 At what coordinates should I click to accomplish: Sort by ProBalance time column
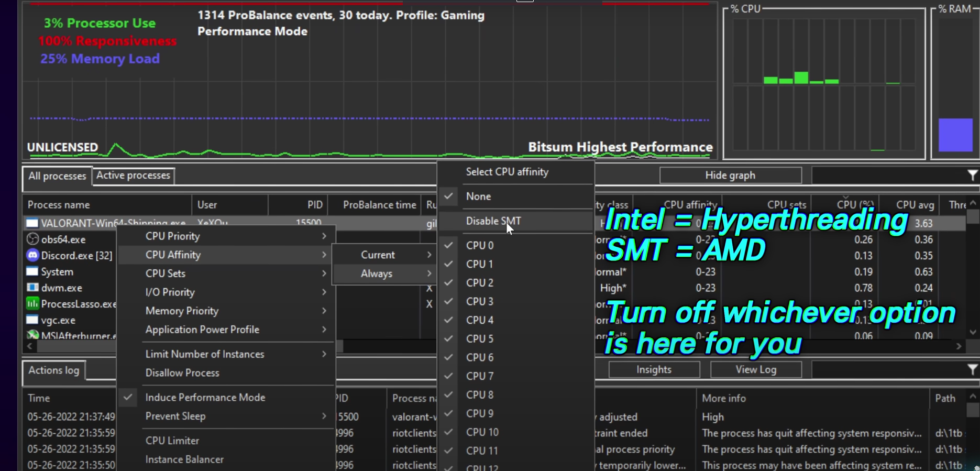374,205
